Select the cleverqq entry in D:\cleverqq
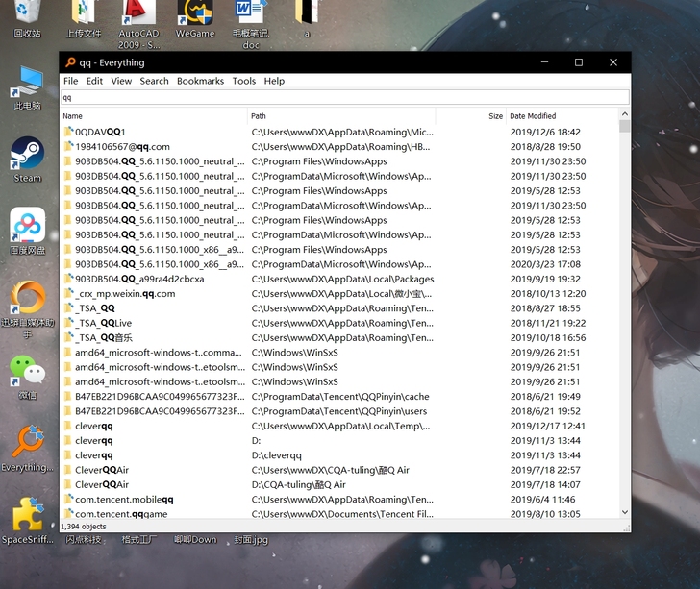 click(339, 455)
